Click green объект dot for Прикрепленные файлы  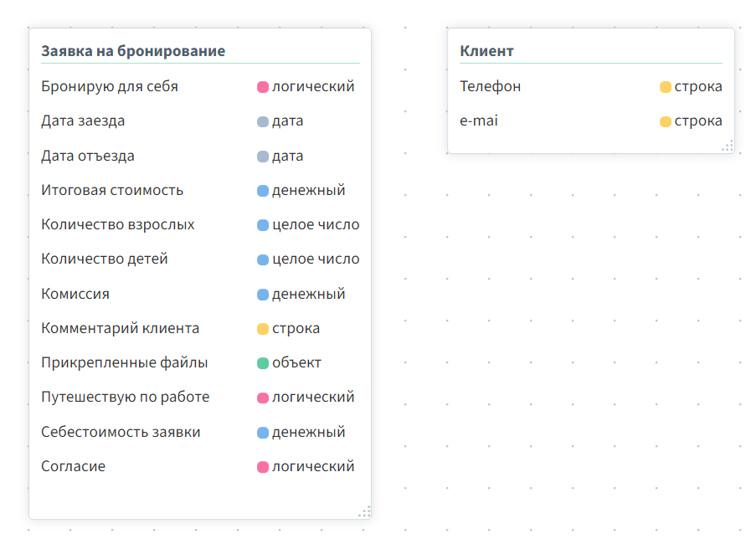(x=263, y=363)
